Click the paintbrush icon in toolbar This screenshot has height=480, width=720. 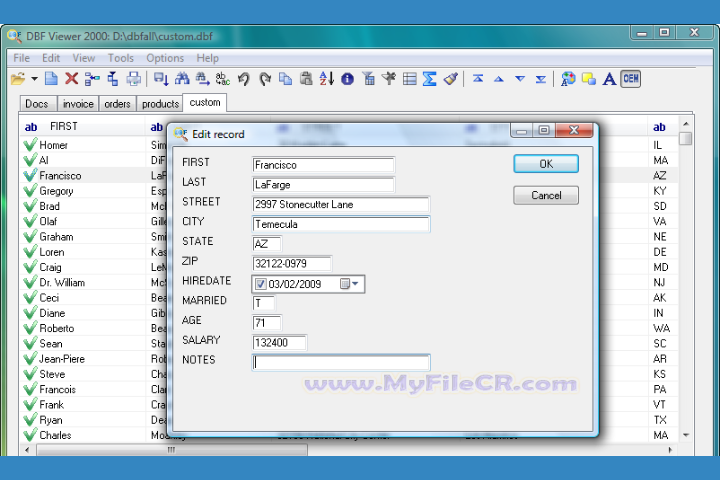[450, 79]
